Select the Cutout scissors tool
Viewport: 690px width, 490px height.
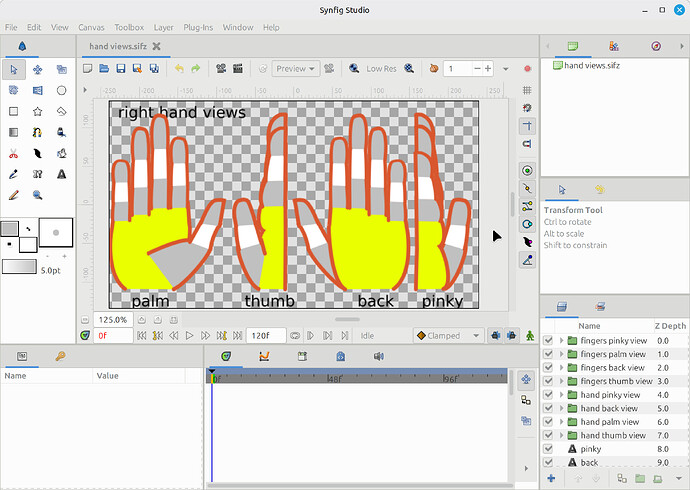click(14, 153)
